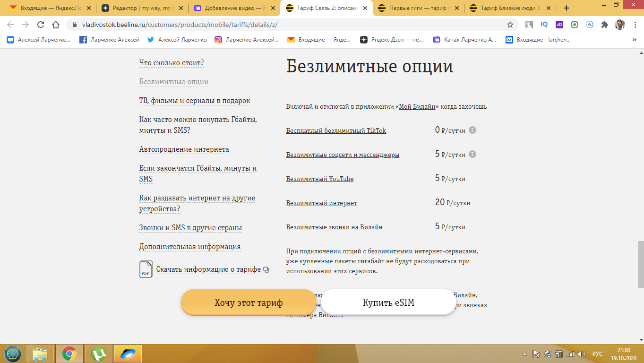Jump to Звонки и SMS в другие страны
The height and width of the screenshot is (363, 644).
pyautogui.click(x=190, y=228)
